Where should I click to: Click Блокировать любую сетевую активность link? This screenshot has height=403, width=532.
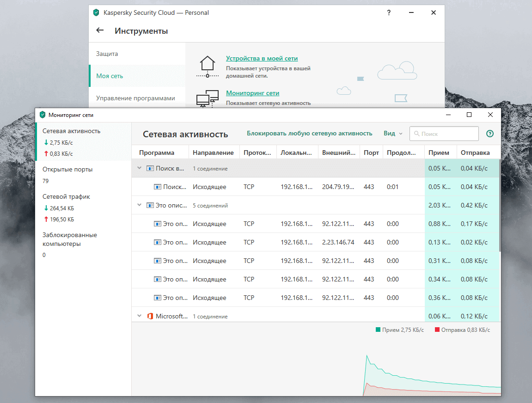(x=309, y=134)
